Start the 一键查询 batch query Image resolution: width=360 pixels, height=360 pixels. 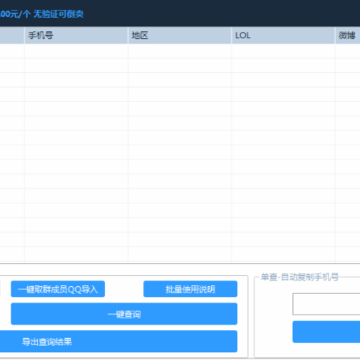[x=124, y=314]
